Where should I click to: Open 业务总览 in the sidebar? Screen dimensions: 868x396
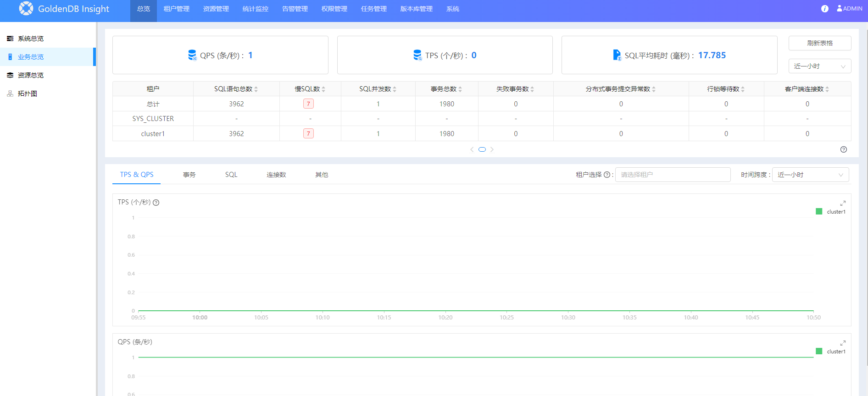tap(48, 57)
